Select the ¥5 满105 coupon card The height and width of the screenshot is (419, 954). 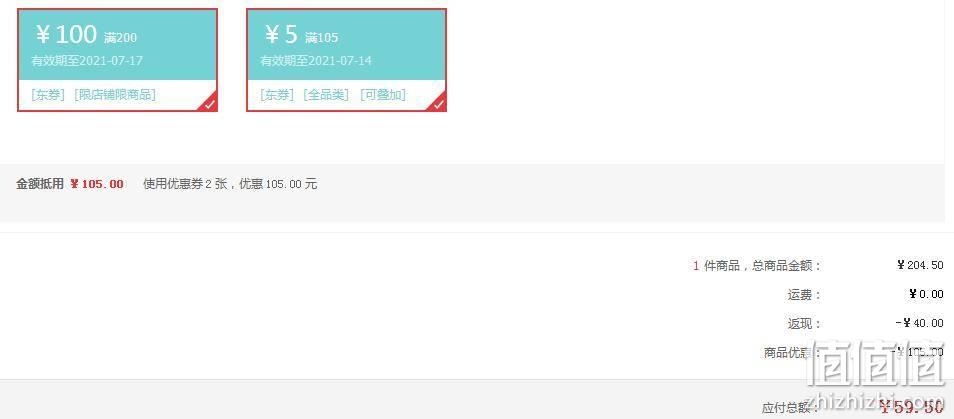click(x=347, y=60)
